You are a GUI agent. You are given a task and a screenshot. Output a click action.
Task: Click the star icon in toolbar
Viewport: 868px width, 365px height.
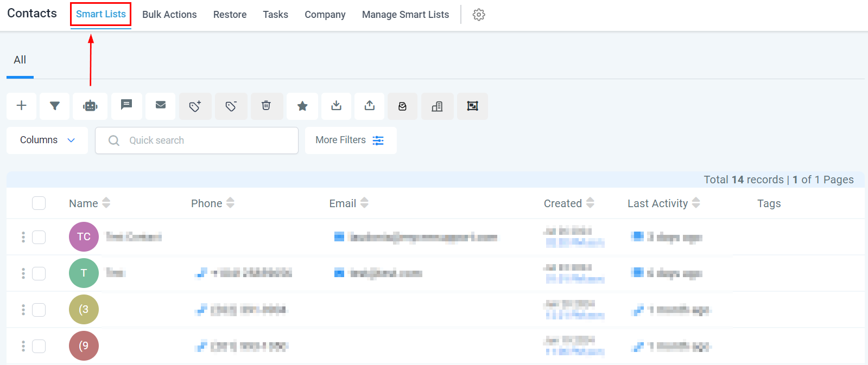302,106
